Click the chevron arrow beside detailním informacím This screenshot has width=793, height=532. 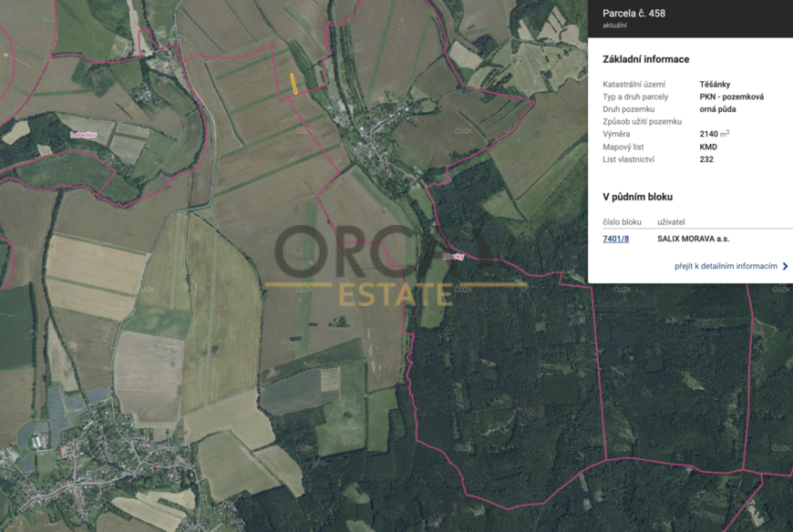[x=785, y=266]
